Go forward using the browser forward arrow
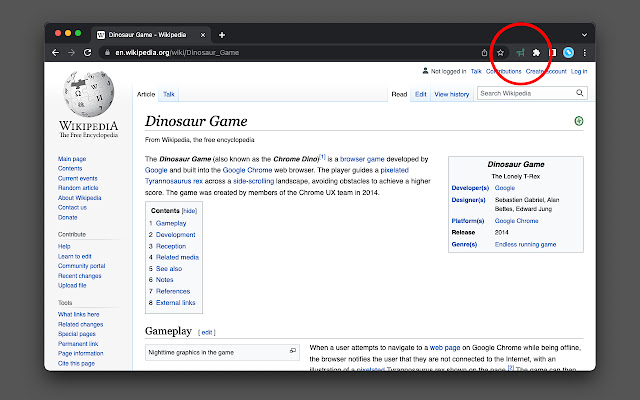This screenshot has width=640, height=400. click(x=71, y=53)
